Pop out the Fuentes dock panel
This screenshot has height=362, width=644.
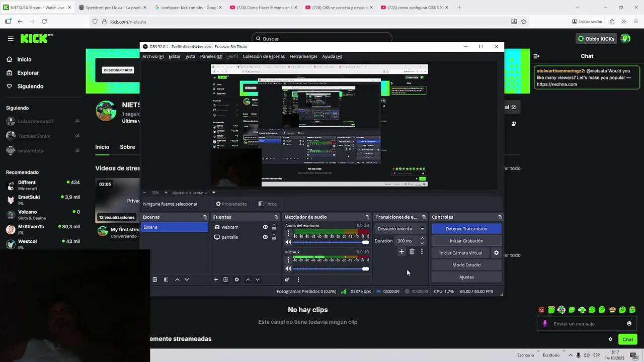tap(276, 217)
